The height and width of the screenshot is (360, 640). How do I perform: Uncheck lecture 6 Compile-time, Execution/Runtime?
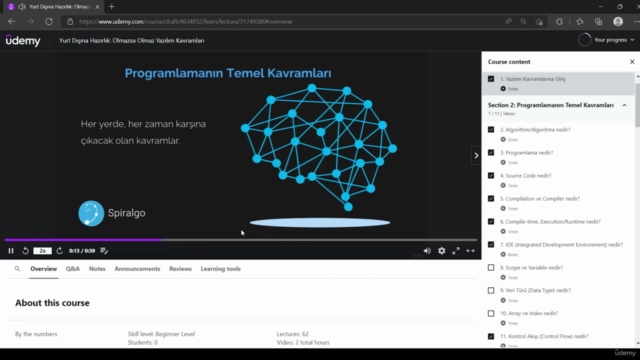coord(491,221)
